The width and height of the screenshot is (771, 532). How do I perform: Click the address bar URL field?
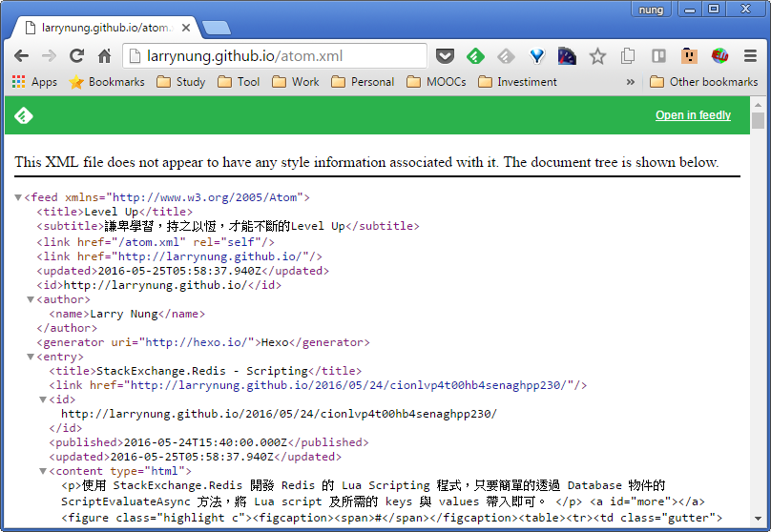tap(276, 56)
